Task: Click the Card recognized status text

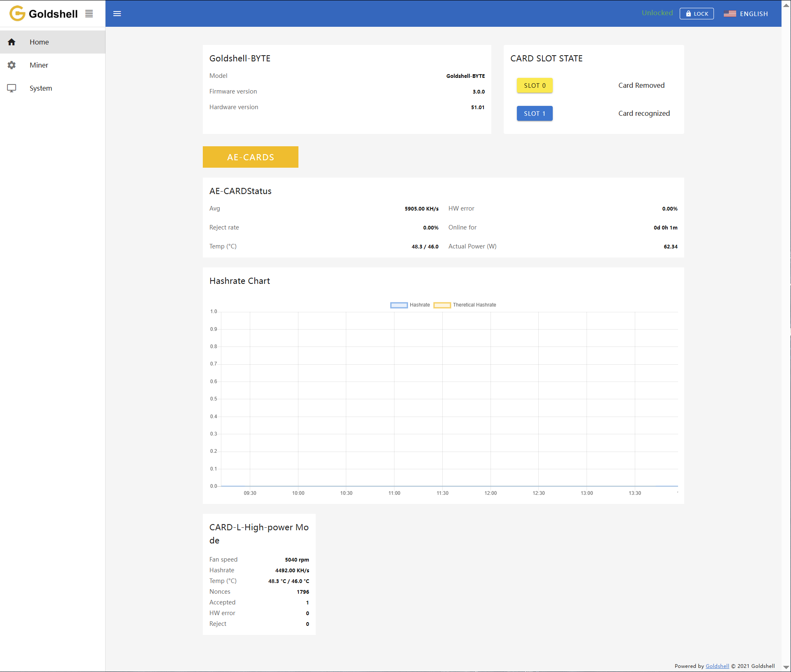Action: coord(644,113)
